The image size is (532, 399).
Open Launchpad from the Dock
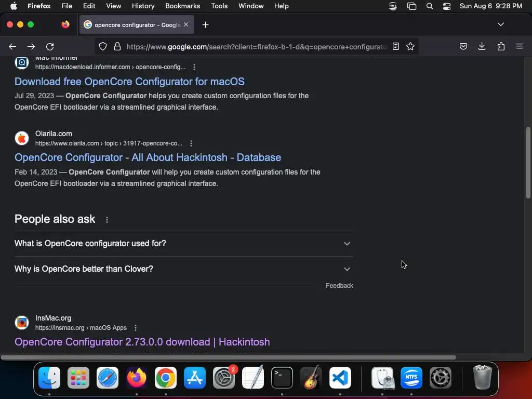point(78,377)
